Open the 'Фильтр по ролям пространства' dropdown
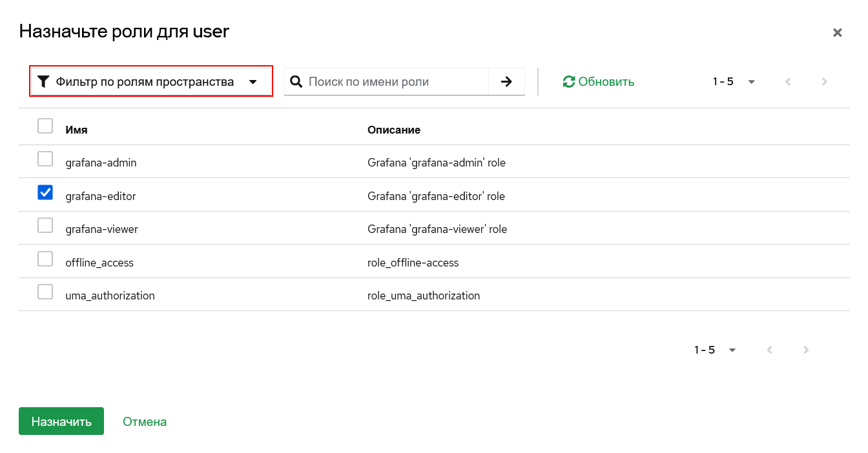Viewport: 868px width, 453px height. coord(151,81)
